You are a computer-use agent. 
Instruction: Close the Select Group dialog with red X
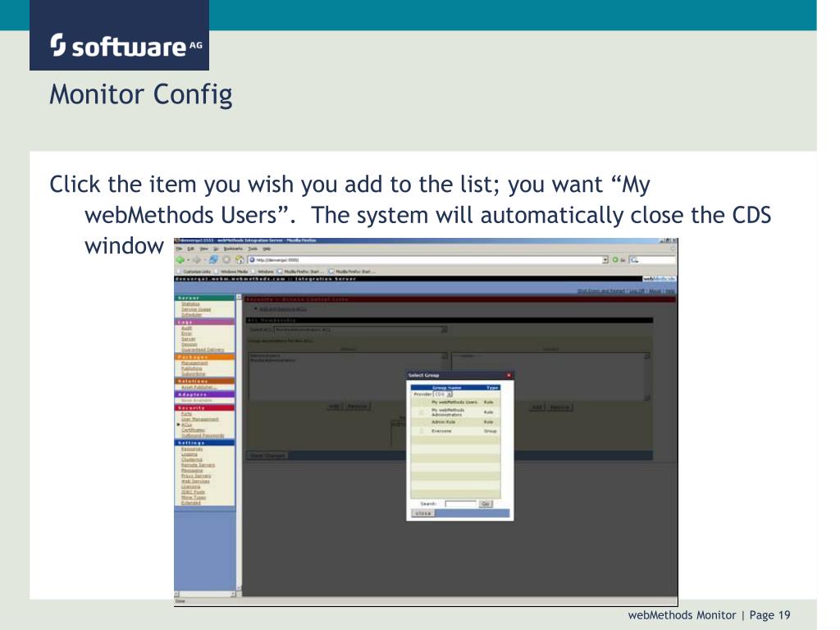tap(509, 375)
